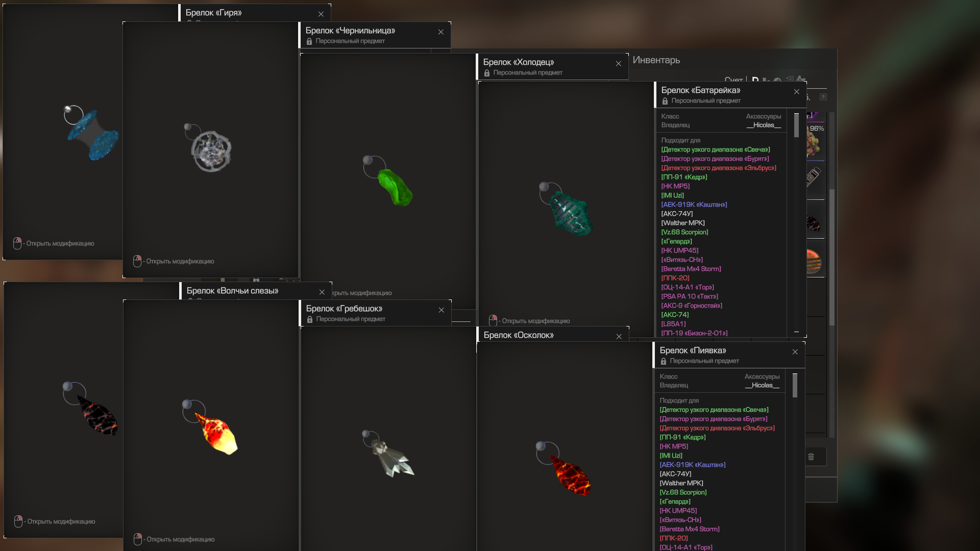This screenshot has height=551, width=980.
Task: Select the dark lava keychain in inventory grid
Action: pos(815,220)
